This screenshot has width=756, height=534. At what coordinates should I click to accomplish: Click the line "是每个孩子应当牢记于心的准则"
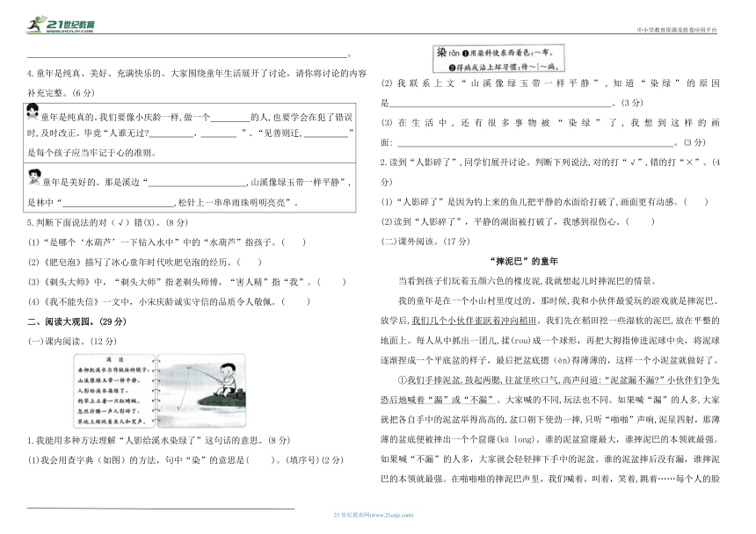(91, 153)
